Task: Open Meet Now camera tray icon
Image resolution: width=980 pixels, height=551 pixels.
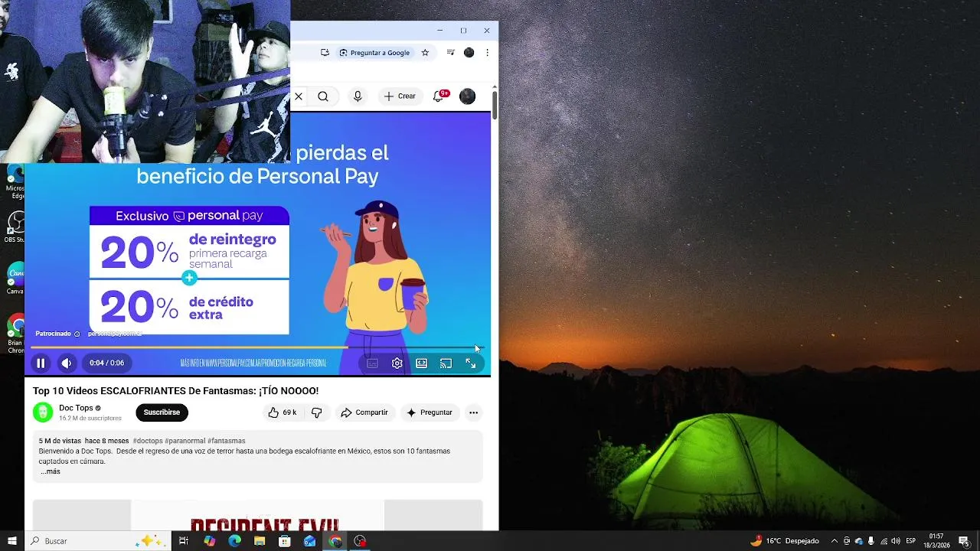Action: click(x=846, y=541)
